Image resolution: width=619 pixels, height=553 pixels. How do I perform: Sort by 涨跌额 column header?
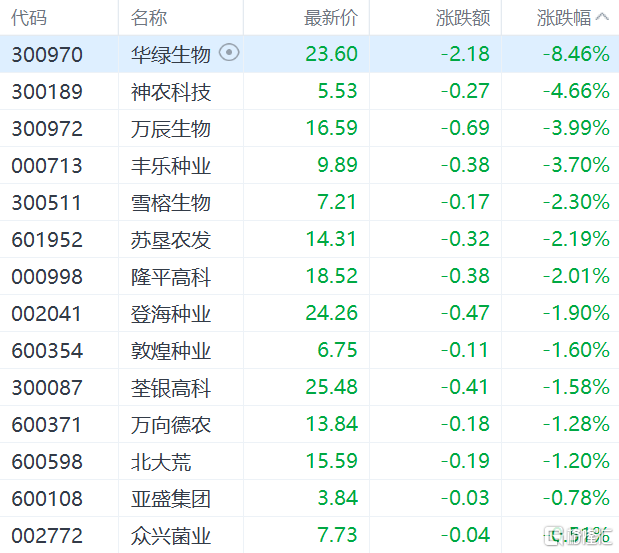(463, 18)
